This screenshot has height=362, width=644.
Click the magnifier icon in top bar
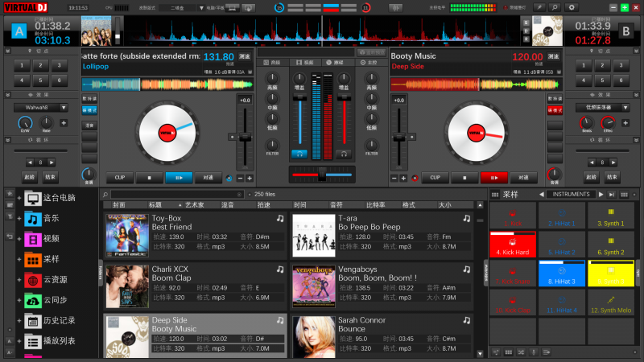coord(555,7)
